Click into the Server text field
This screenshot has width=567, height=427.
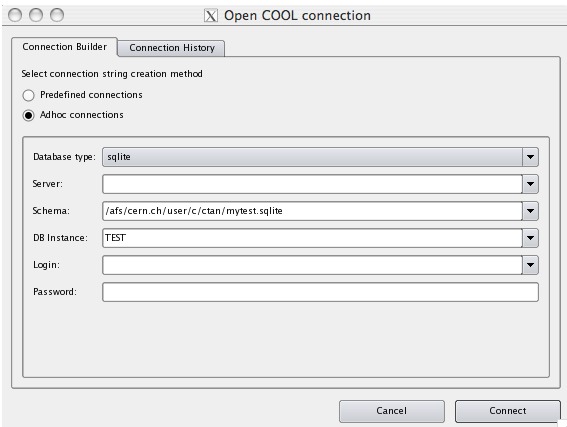pyautogui.click(x=312, y=184)
